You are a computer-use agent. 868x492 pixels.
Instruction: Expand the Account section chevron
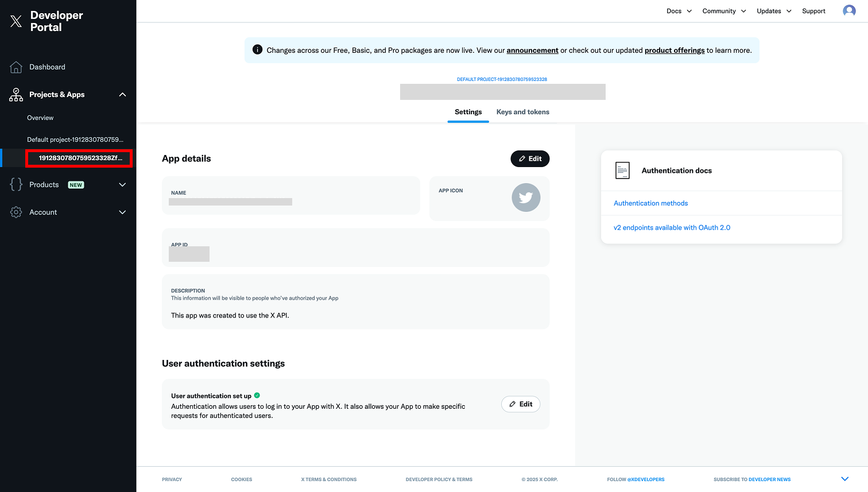pyautogui.click(x=122, y=212)
